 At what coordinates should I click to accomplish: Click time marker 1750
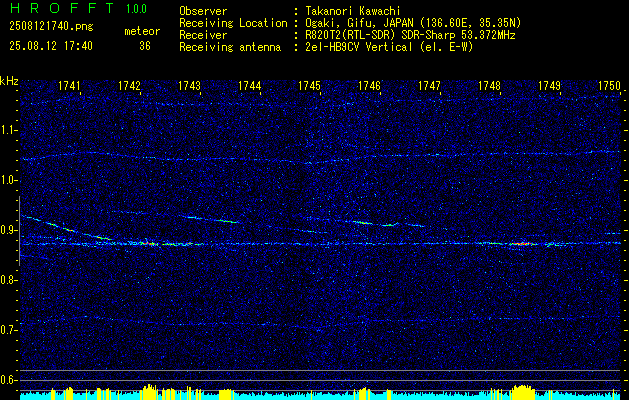coord(609,85)
